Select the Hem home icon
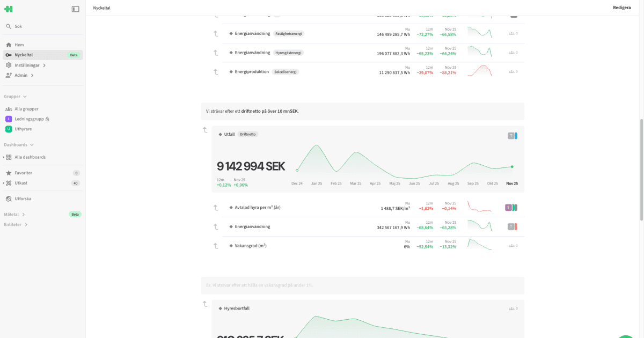 [x=8, y=45]
